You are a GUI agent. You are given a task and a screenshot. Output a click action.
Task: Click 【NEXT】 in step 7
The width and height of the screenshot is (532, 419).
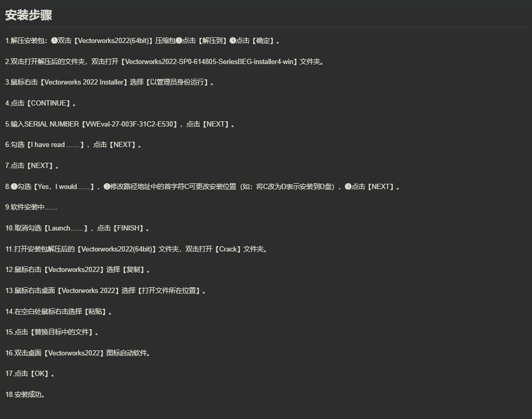tap(40, 166)
